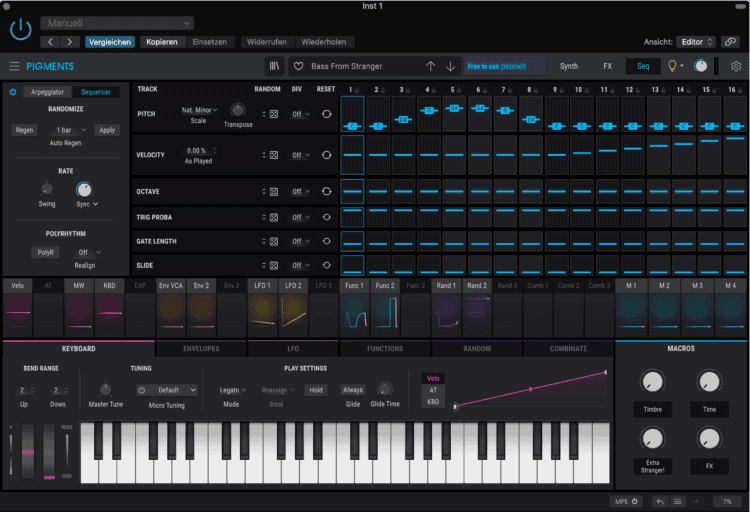
Task: Open the Functions tab
Action: tap(385, 348)
